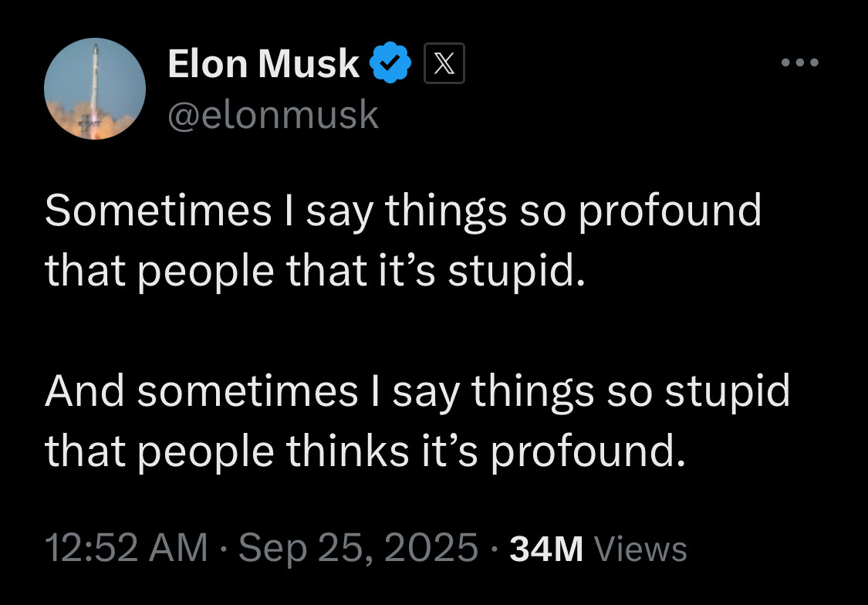Click the X affiliation badge beside name
The image size is (868, 605).
444,65
